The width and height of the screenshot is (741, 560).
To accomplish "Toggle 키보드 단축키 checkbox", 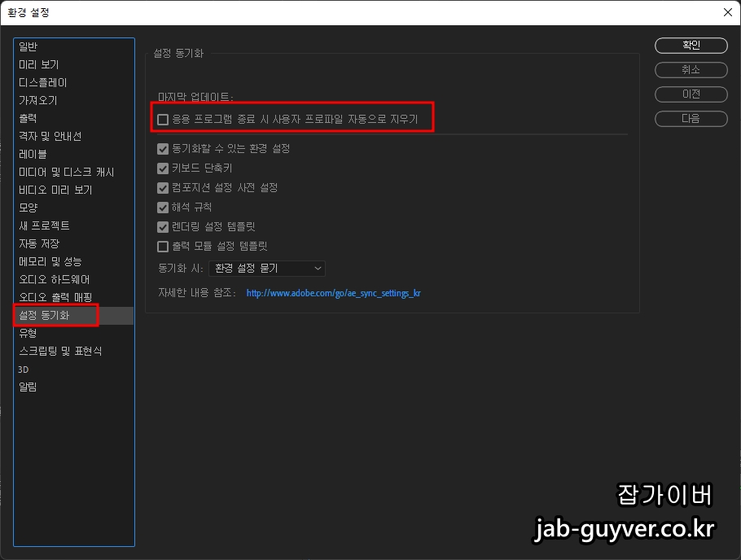I will 163,168.
